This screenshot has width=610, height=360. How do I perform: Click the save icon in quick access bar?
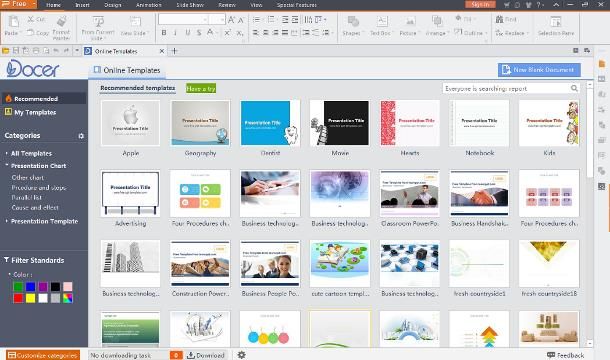(x=16, y=51)
